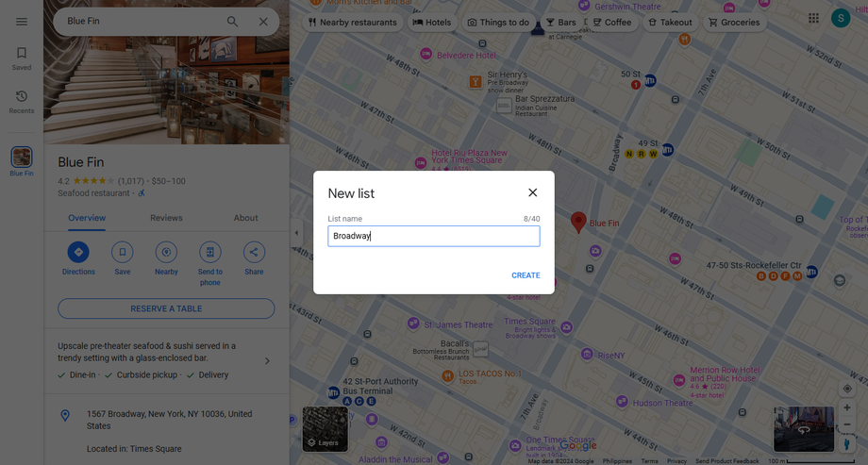Click the Merrion Row Hotel marker
This screenshot has height=465, width=868.
(679, 380)
